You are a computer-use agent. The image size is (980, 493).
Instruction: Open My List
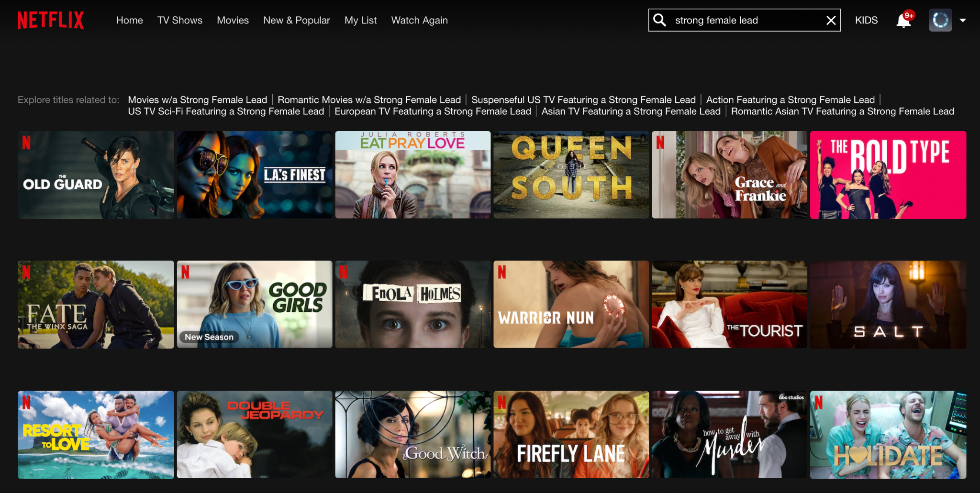point(361,20)
